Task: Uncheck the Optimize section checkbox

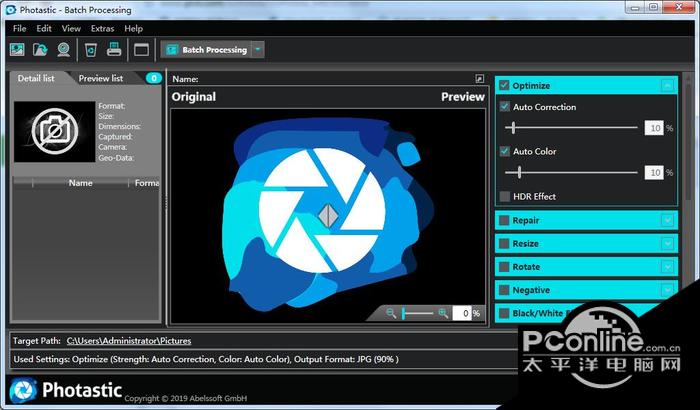Action: click(504, 85)
